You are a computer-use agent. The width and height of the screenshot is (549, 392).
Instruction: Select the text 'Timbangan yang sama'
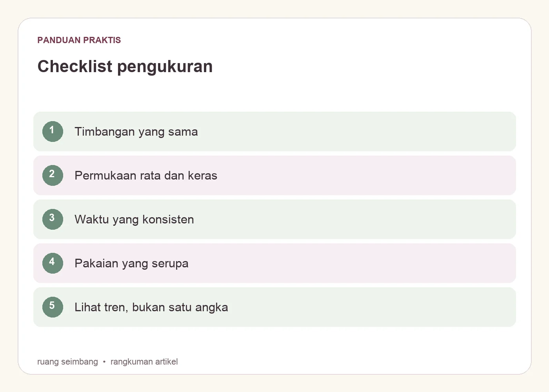tap(136, 132)
